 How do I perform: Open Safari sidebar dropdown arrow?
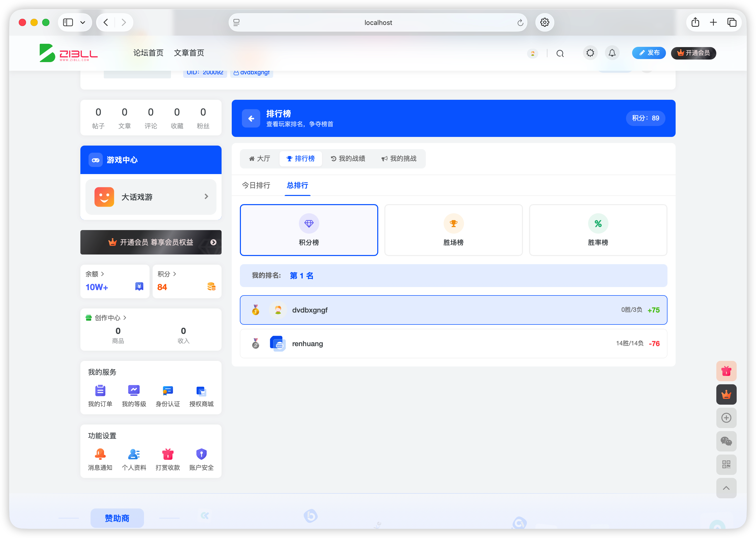pos(83,23)
